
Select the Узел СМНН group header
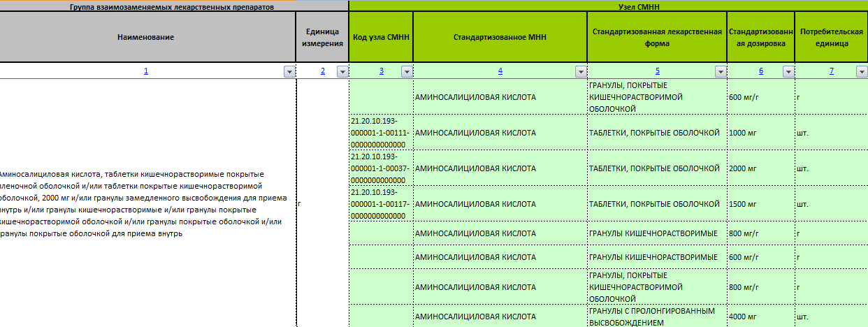(608, 6)
